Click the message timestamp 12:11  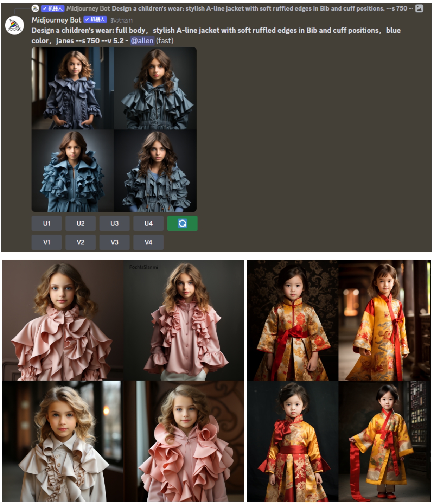121,20
